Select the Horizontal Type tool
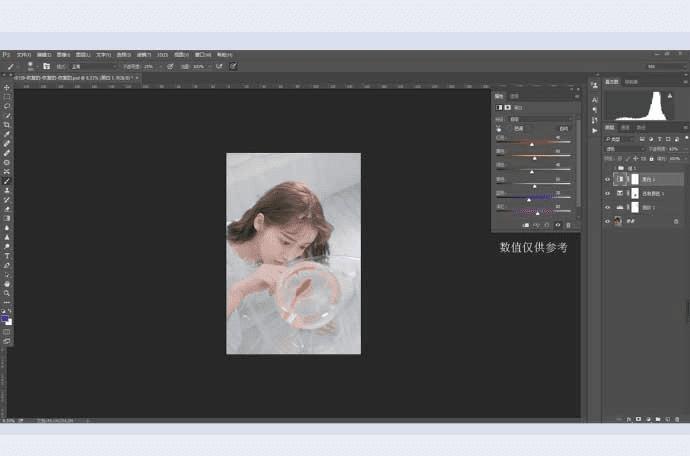Image resolution: width=690 pixels, height=456 pixels. pyautogui.click(x=7, y=256)
